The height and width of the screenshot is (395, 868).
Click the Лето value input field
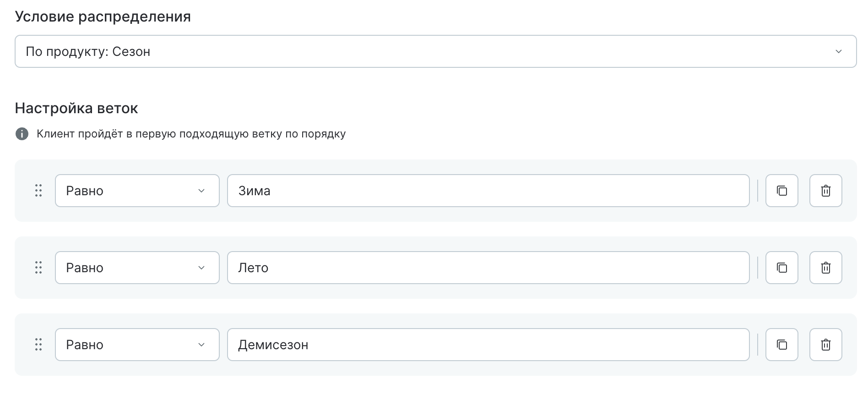coord(488,268)
